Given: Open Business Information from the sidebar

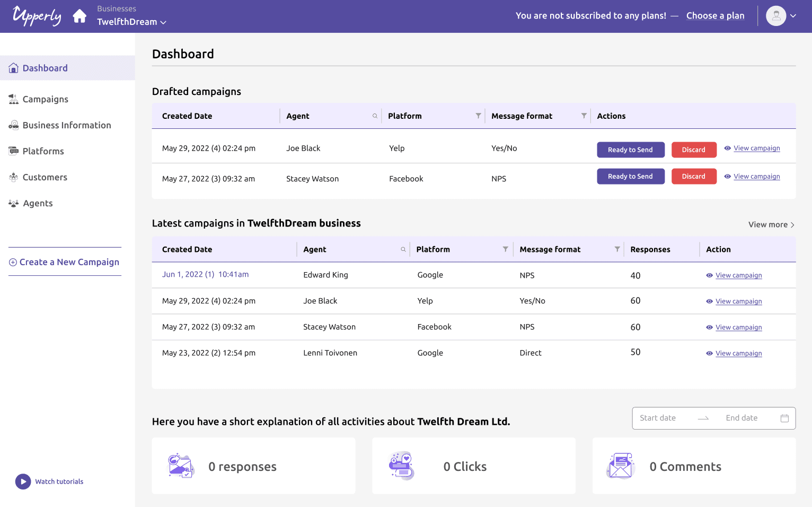Looking at the screenshot, I should click(66, 125).
